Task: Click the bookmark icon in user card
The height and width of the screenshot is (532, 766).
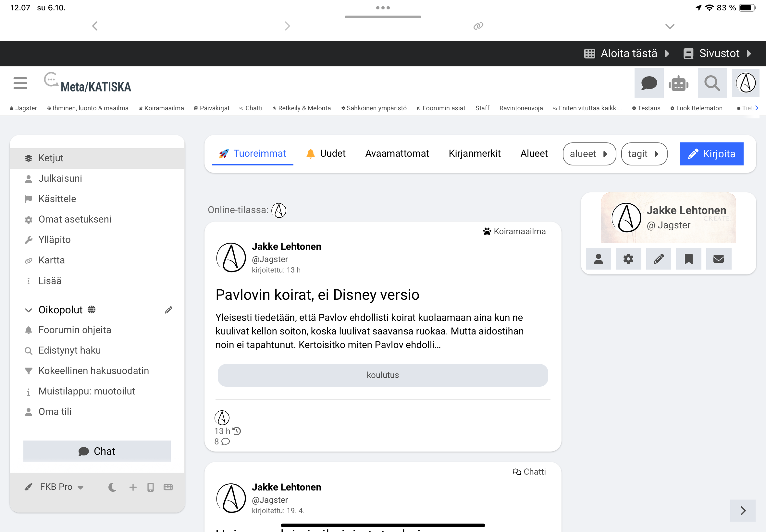Action: [688, 259]
